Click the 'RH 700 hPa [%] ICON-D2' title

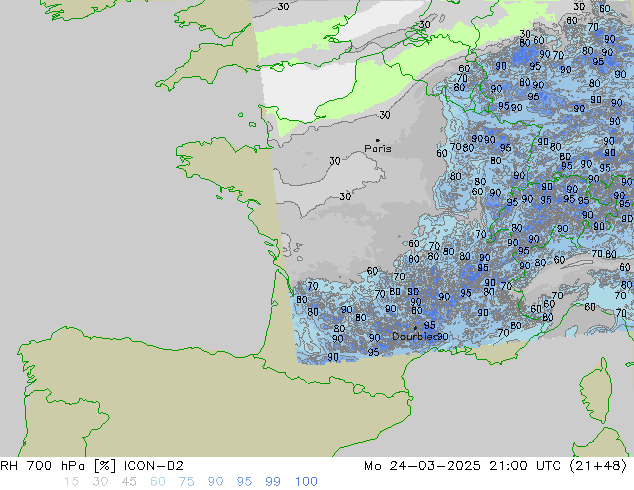(x=92, y=466)
